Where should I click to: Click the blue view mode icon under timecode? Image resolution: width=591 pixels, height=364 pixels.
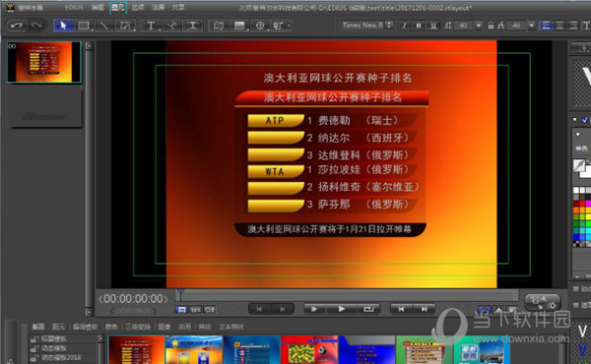click(x=181, y=310)
